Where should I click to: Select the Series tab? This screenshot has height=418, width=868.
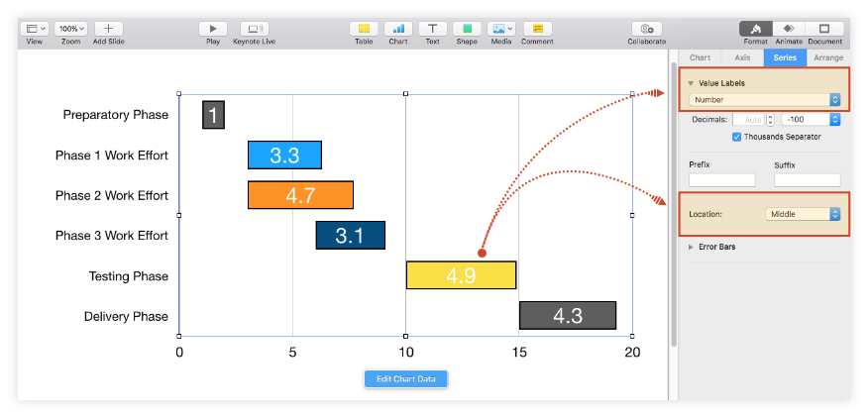785,57
